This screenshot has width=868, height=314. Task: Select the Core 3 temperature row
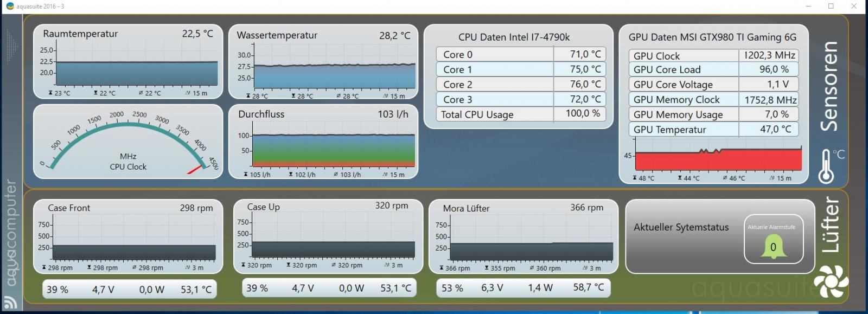521,99
